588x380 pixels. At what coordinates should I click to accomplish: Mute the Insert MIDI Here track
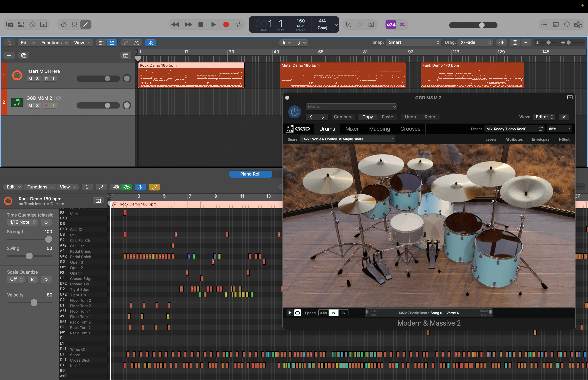30,79
